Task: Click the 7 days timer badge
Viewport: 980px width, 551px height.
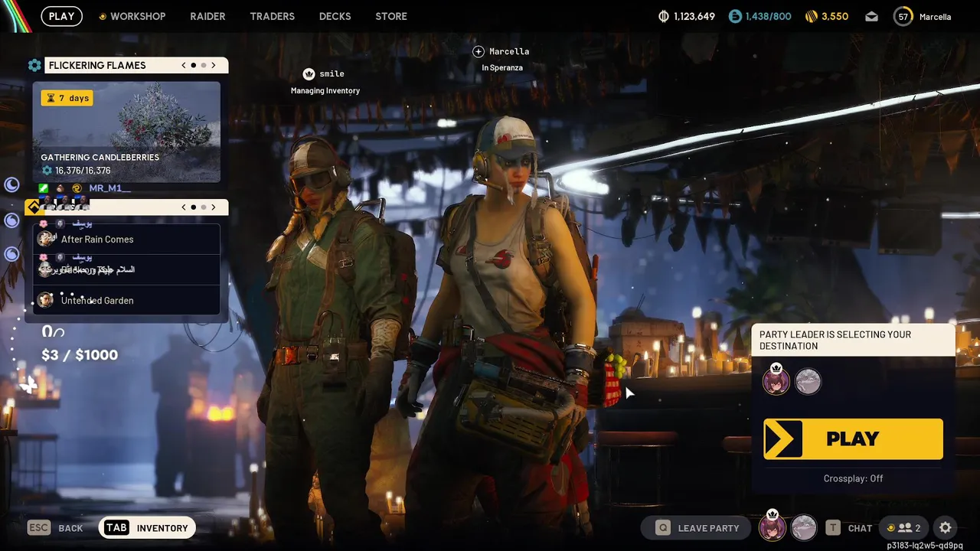Action: (67, 98)
